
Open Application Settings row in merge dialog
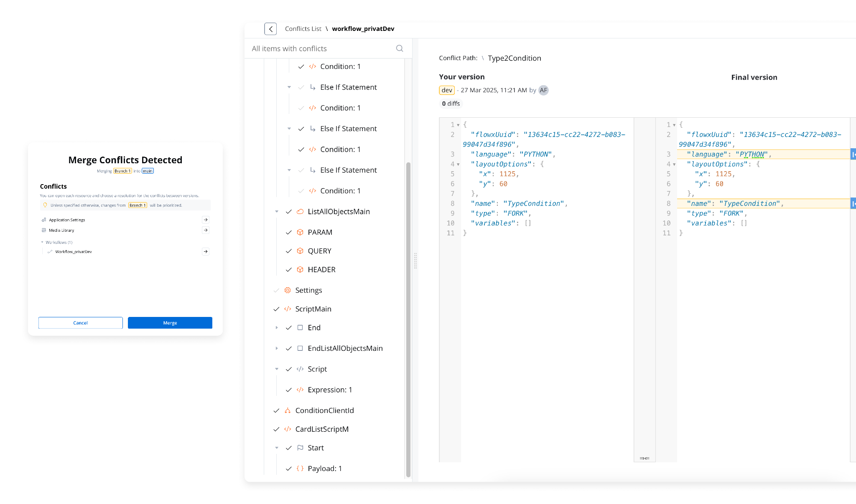[x=125, y=220]
